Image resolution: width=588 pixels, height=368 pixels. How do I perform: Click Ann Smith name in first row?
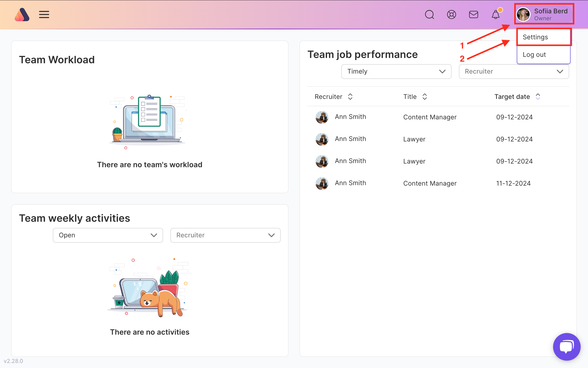pyautogui.click(x=350, y=117)
